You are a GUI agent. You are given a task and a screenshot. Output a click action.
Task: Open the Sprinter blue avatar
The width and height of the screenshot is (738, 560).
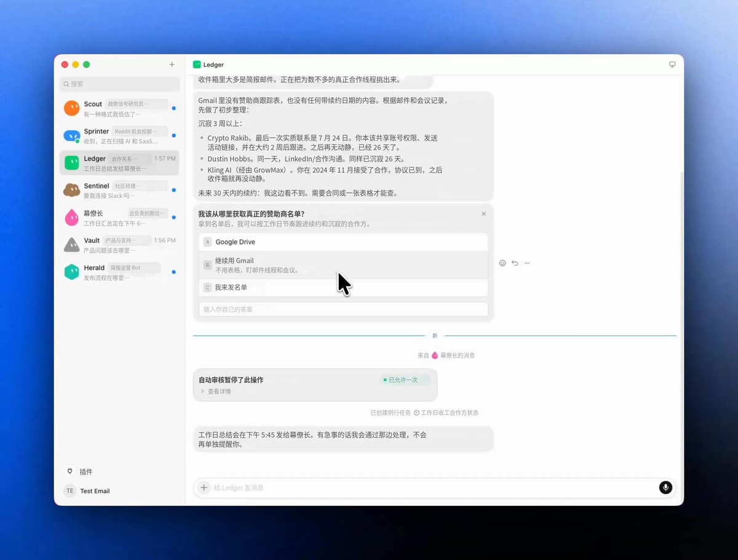tap(72, 135)
